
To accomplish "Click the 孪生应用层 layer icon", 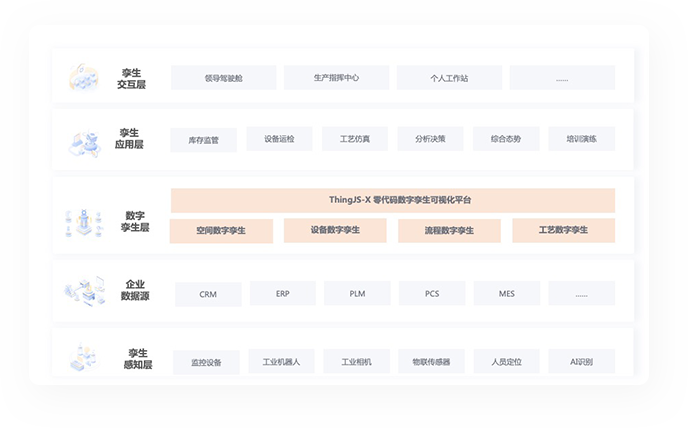I will 84,140.
